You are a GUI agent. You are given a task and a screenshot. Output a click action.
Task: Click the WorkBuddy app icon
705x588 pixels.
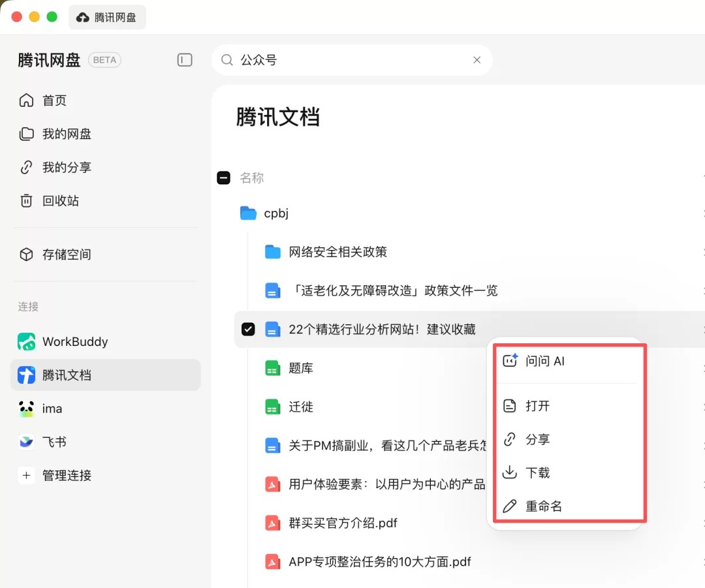(26, 342)
